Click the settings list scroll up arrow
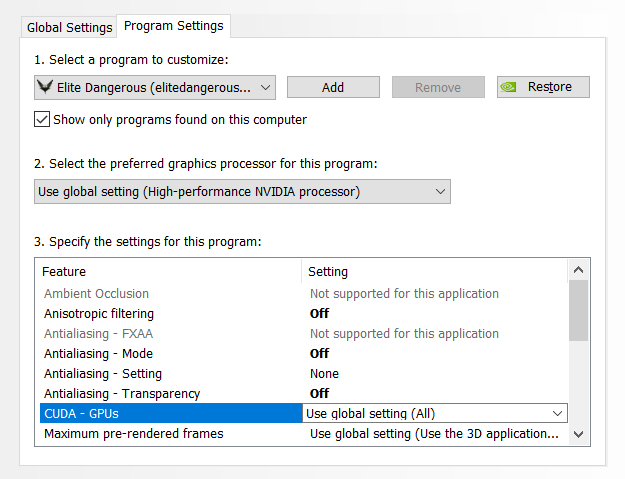Screen dimensions: 625x479 (578, 270)
